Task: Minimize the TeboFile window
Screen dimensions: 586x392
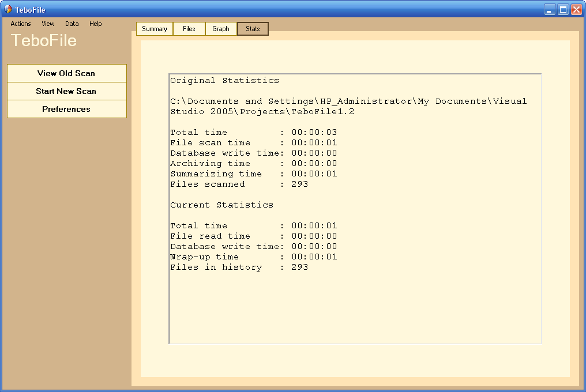Action: pyautogui.click(x=549, y=9)
